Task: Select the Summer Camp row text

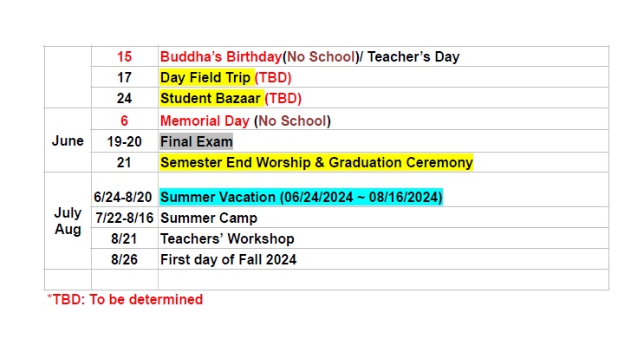Action: pos(209,218)
